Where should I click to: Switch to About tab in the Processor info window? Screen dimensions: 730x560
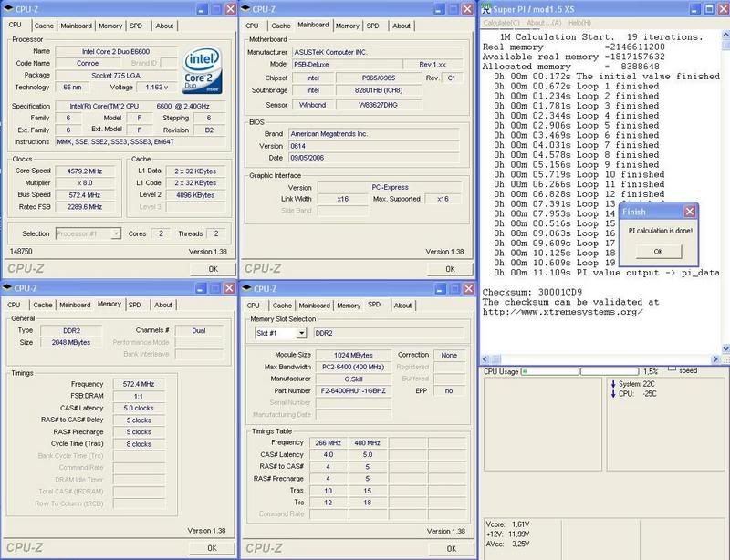tap(164, 26)
